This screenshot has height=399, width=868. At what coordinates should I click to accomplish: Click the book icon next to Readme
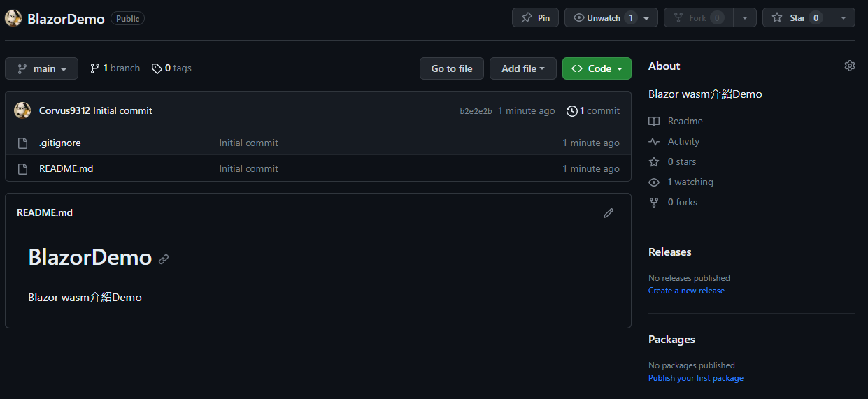tap(654, 121)
